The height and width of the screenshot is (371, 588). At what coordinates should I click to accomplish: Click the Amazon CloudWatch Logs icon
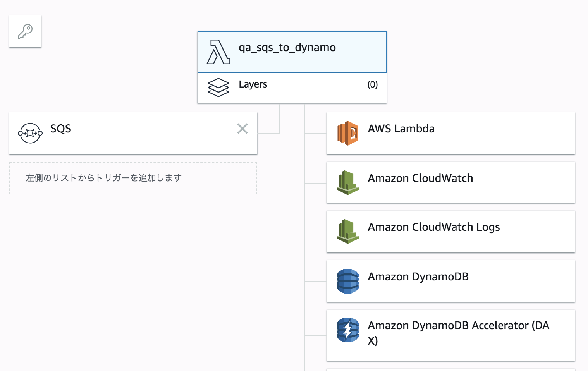[x=348, y=232]
